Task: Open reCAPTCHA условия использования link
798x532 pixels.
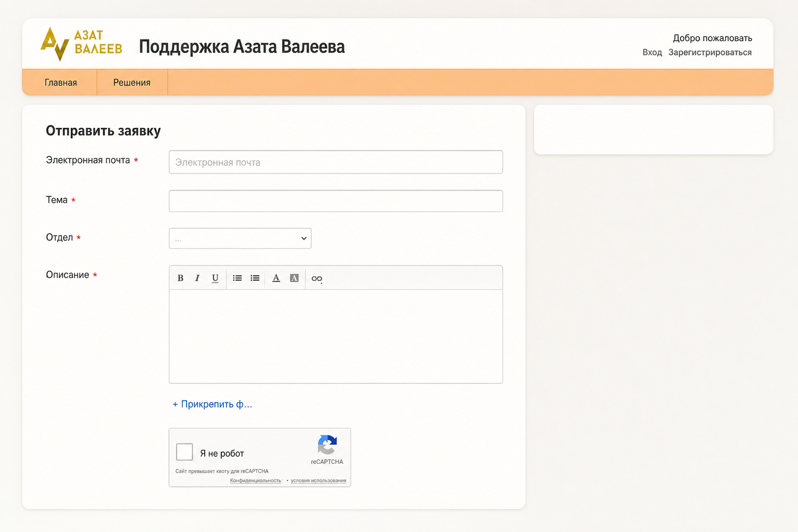Action: (318, 481)
